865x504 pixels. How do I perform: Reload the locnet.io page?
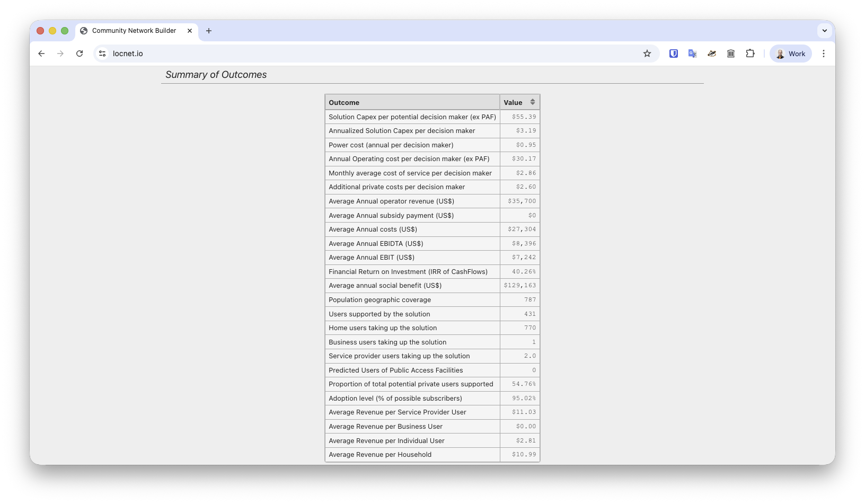click(80, 54)
